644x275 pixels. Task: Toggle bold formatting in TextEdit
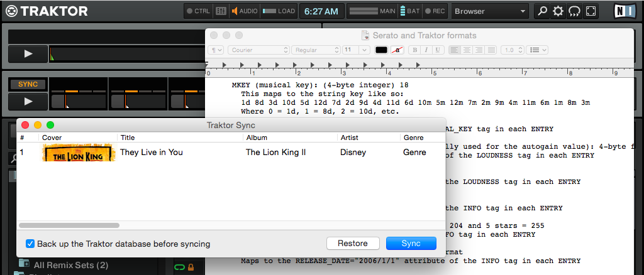pyautogui.click(x=415, y=50)
